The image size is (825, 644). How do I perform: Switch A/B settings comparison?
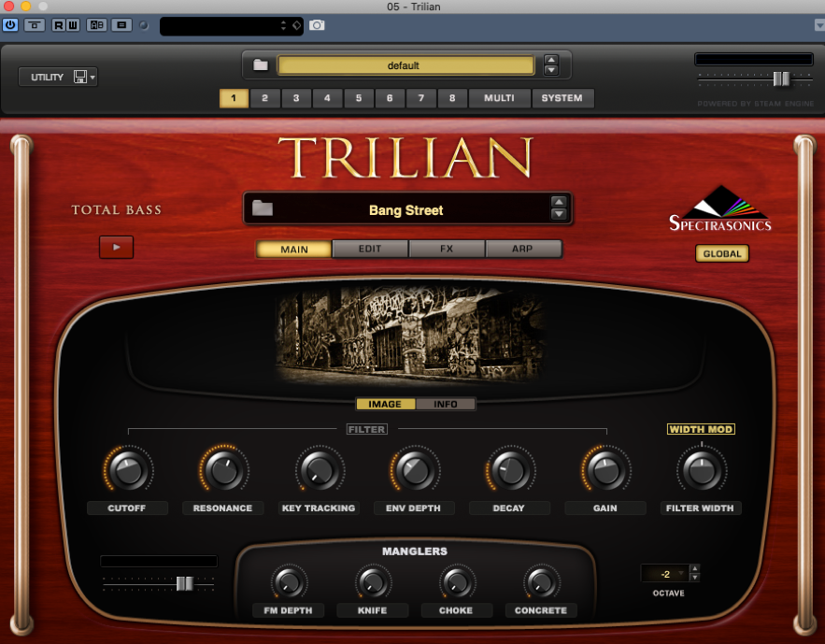click(x=97, y=24)
